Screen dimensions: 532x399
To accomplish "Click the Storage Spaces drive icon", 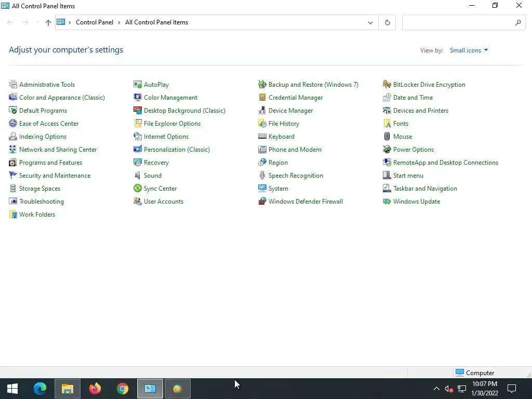I will [x=13, y=188].
